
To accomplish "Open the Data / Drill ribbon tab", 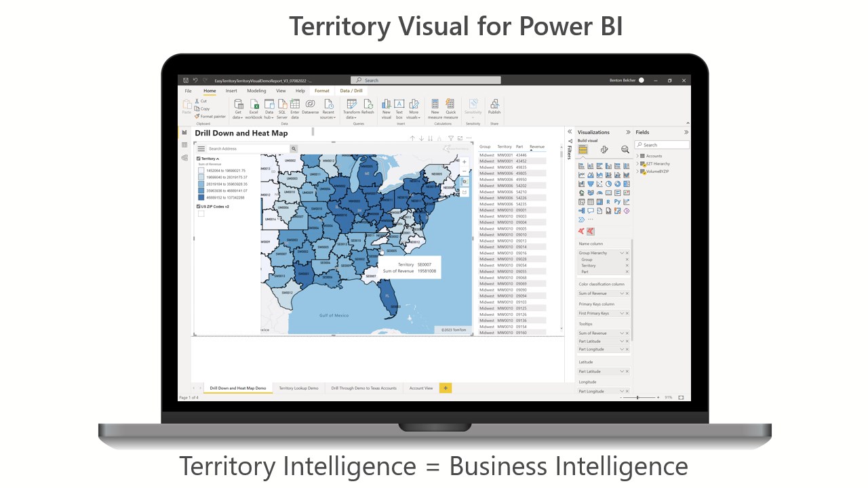I will (x=351, y=90).
